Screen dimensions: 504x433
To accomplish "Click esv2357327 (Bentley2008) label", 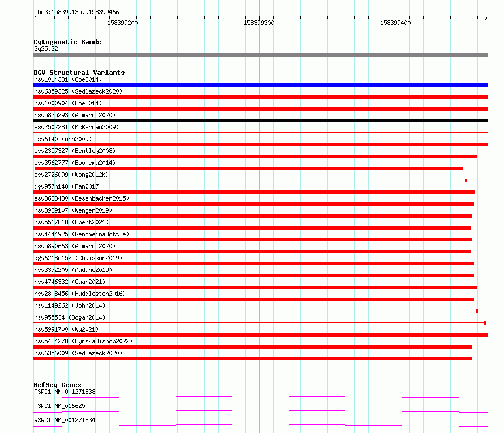I will tap(75, 151).
